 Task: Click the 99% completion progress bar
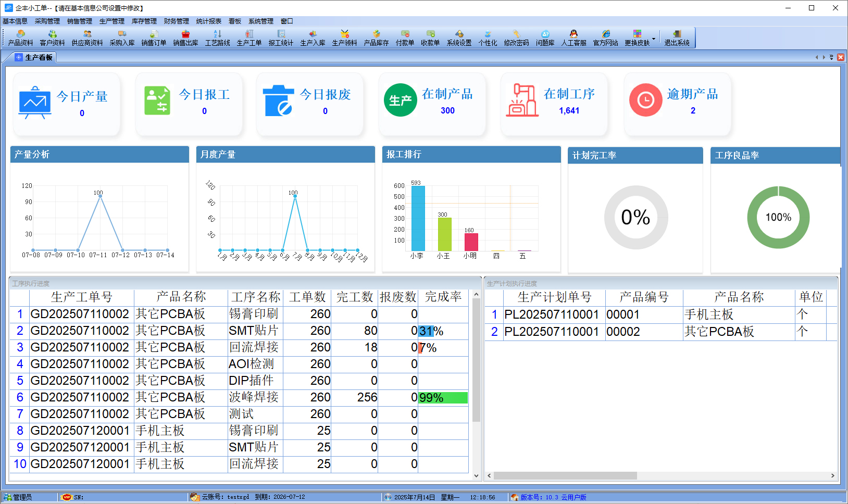click(443, 398)
